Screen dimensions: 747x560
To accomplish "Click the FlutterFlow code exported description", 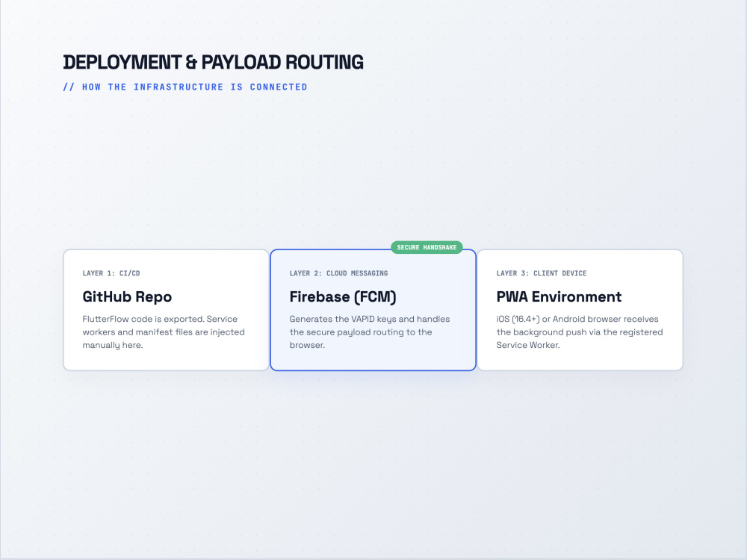I will click(164, 332).
